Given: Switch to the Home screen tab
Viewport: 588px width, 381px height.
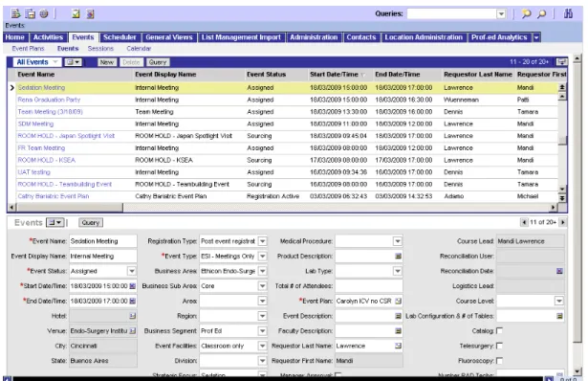Looking at the screenshot, I should (15, 37).
